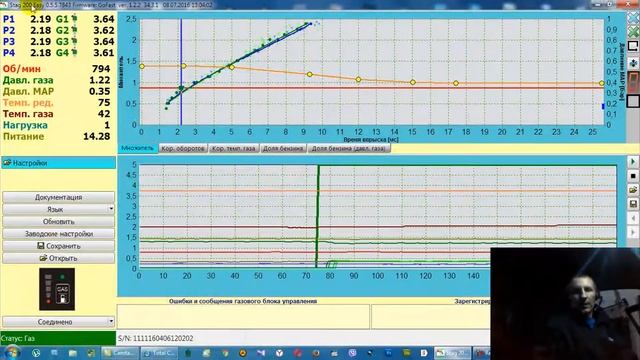This screenshot has width=640, height=360.
Task: Click the Viber taskbar icon
Action: (353, 353)
